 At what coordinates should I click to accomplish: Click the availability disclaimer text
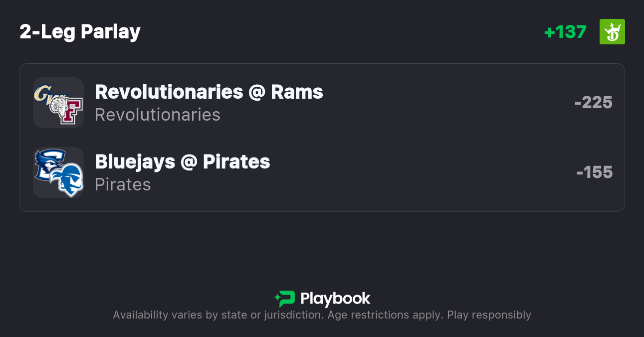pyautogui.click(x=322, y=315)
